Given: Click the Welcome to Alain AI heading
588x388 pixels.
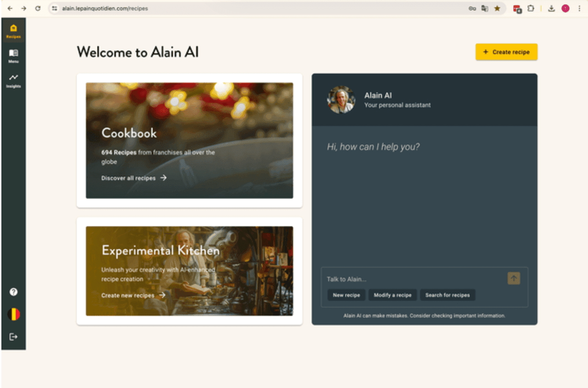Looking at the screenshot, I should [x=138, y=52].
